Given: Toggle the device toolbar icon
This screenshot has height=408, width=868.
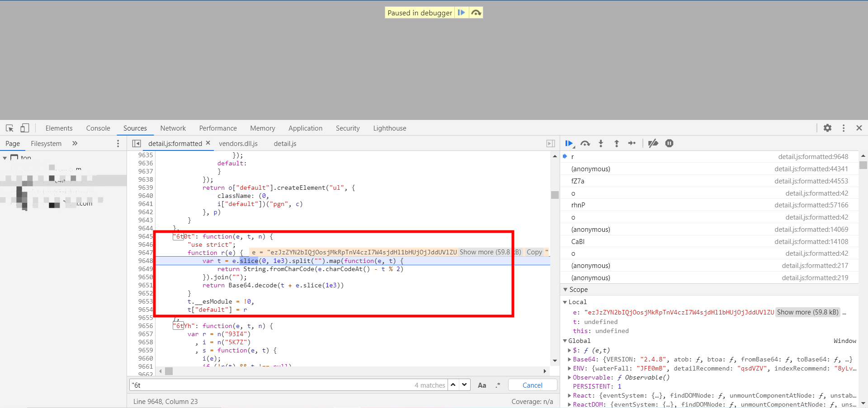Looking at the screenshot, I should pyautogui.click(x=24, y=128).
